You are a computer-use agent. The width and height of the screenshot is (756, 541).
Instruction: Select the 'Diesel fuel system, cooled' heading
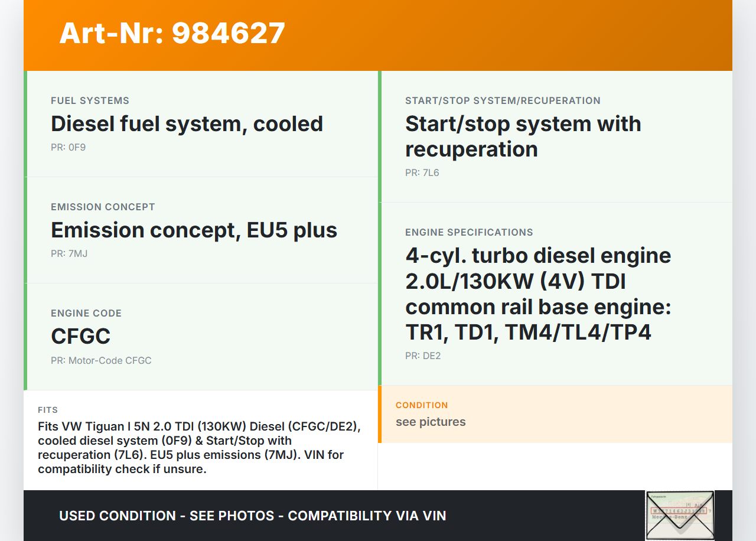(187, 124)
